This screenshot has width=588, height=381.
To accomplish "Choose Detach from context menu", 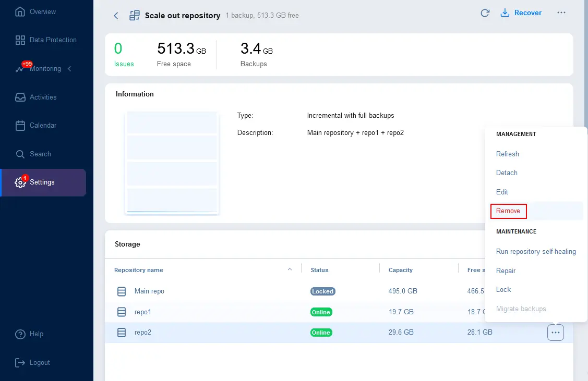I will pos(507,173).
